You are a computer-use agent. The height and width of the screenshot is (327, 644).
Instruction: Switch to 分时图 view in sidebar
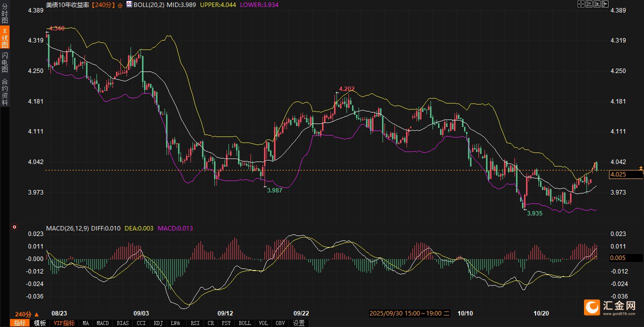tap(4, 11)
